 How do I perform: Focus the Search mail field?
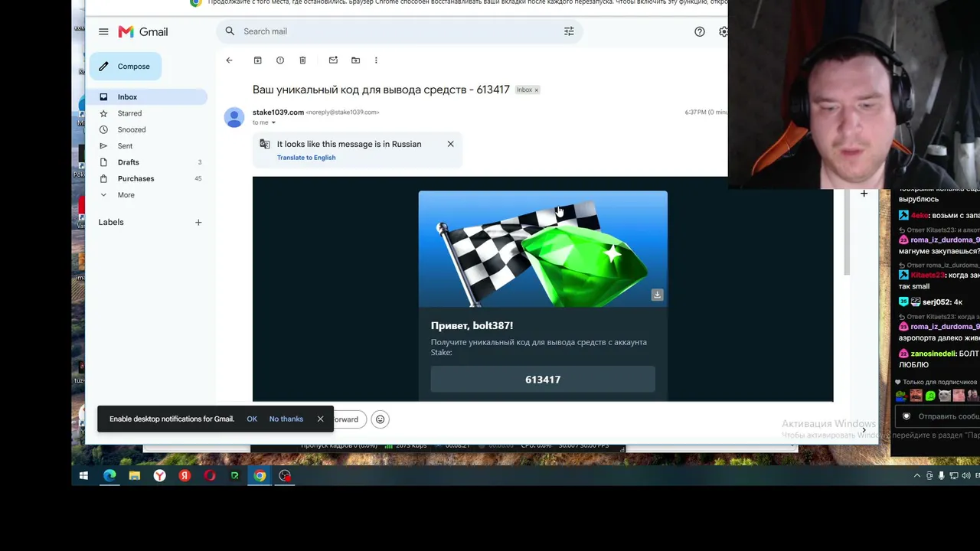398,31
